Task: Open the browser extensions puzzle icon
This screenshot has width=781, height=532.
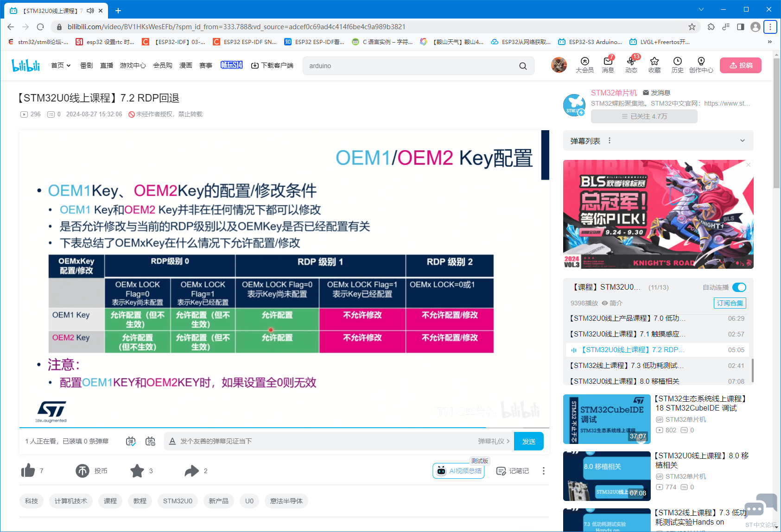Action: (711, 27)
